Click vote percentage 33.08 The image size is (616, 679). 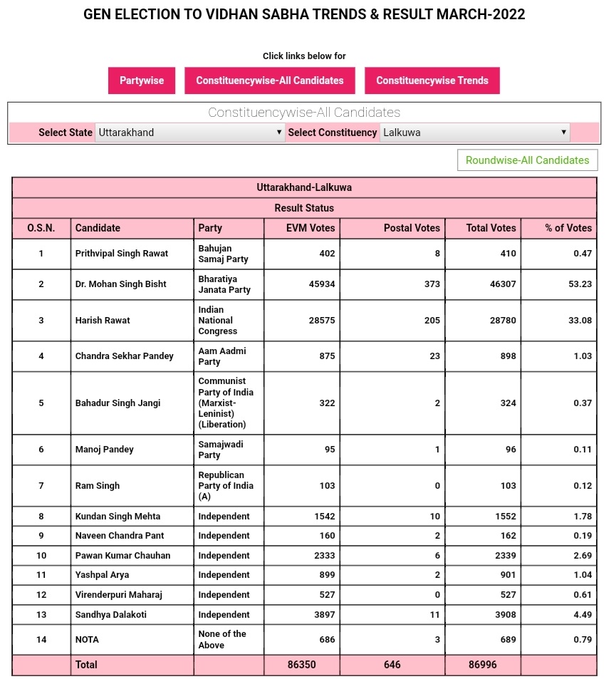click(x=580, y=321)
